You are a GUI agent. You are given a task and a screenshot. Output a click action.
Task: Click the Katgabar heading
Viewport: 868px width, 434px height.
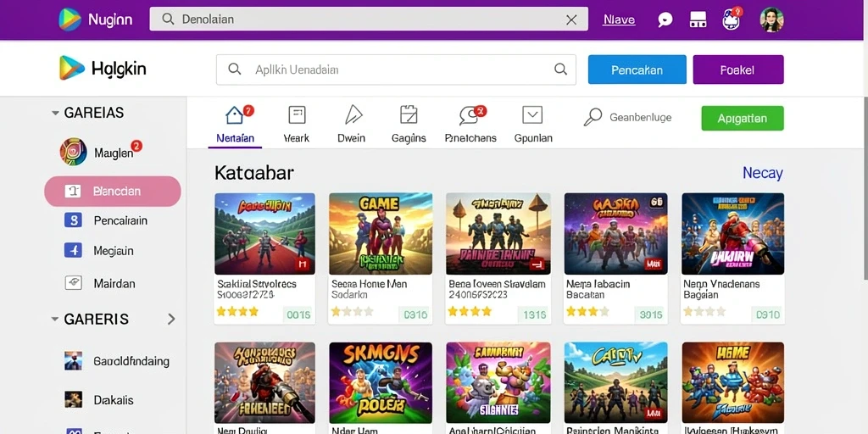254,173
